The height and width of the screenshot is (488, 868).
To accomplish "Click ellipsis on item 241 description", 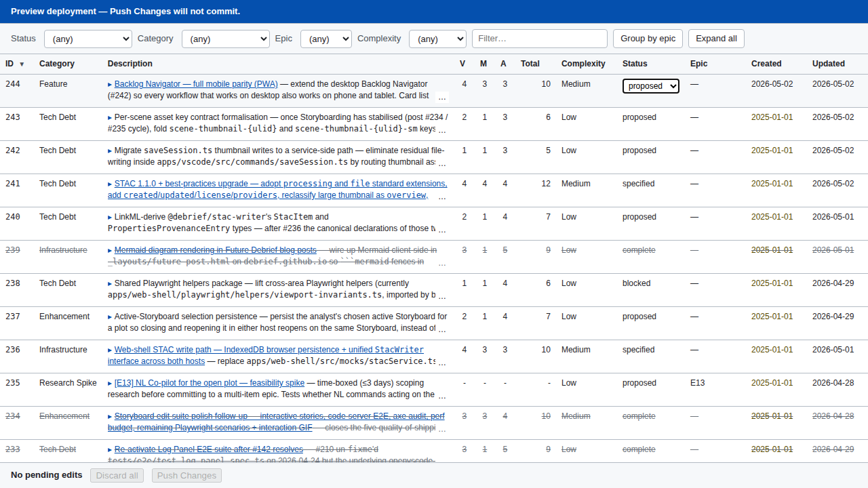I will point(442,196).
